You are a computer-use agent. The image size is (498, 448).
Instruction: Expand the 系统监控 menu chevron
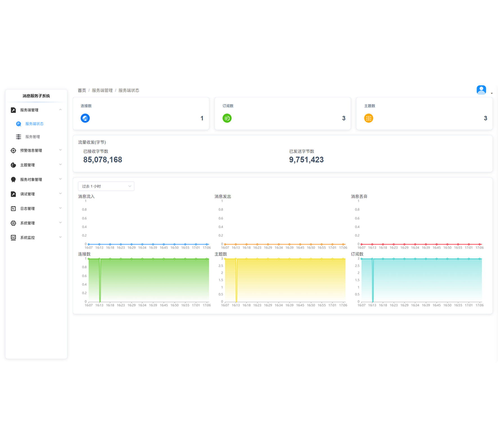point(60,237)
